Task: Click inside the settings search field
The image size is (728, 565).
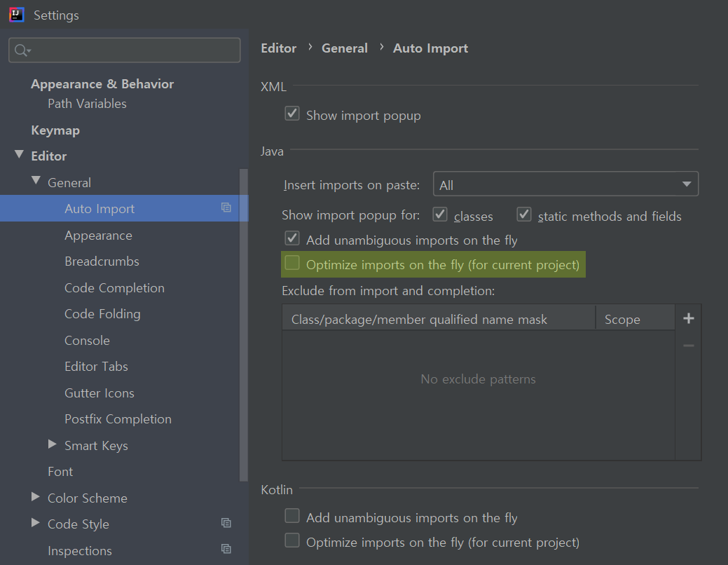Action: coord(119,50)
